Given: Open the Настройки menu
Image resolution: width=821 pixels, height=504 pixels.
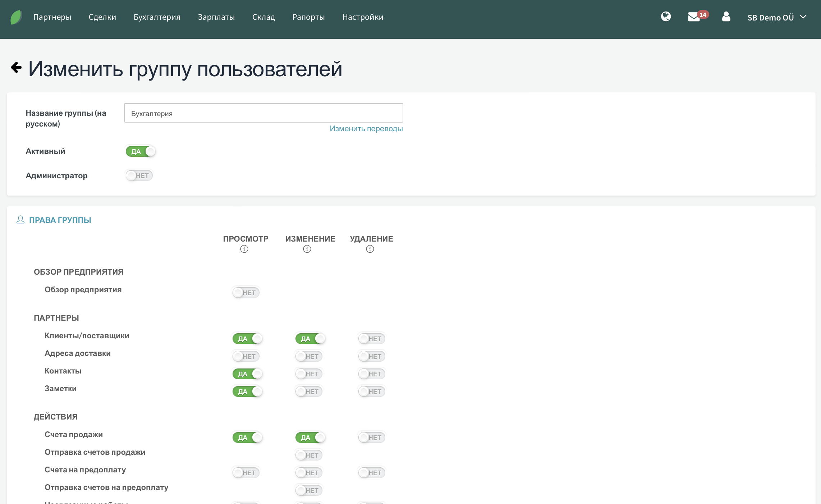Looking at the screenshot, I should click(x=363, y=17).
